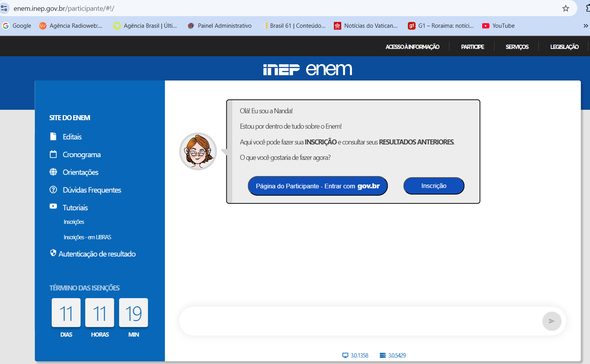Open site information icon beside the URL
Image resolution: width=590 pixels, height=364 pixels.
point(4,8)
